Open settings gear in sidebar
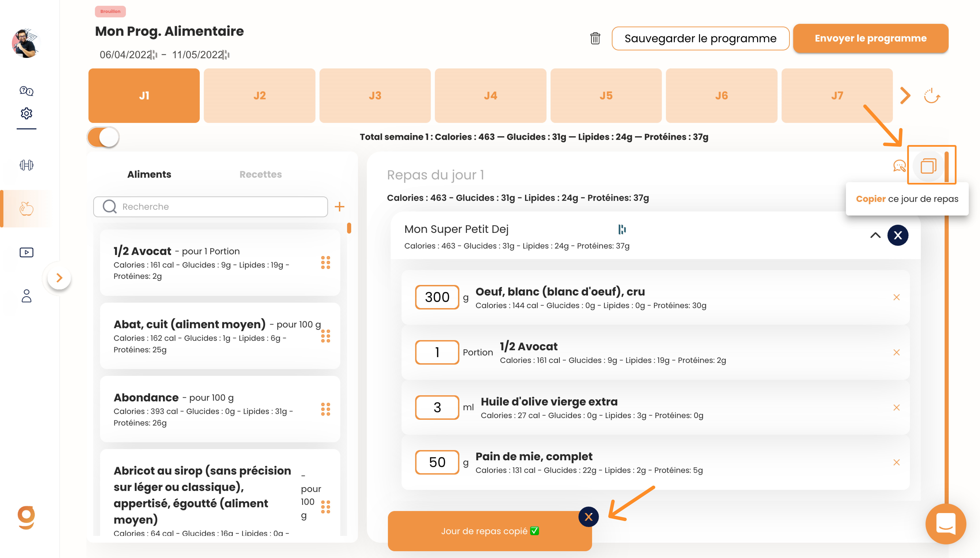The width and height of the screenshot is (980, 558). click(x=26, y=113)
